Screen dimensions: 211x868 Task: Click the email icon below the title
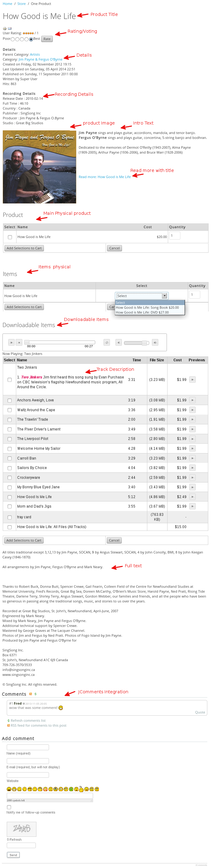10,29
